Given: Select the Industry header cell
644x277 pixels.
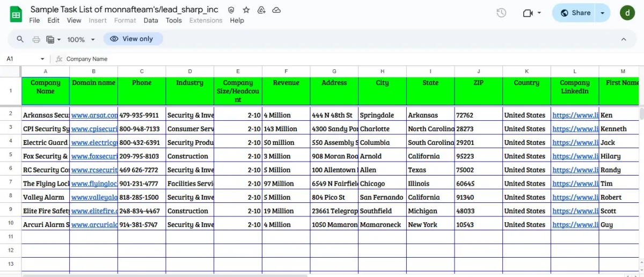Looking at the screenshot, I should [x=190, y=91].
